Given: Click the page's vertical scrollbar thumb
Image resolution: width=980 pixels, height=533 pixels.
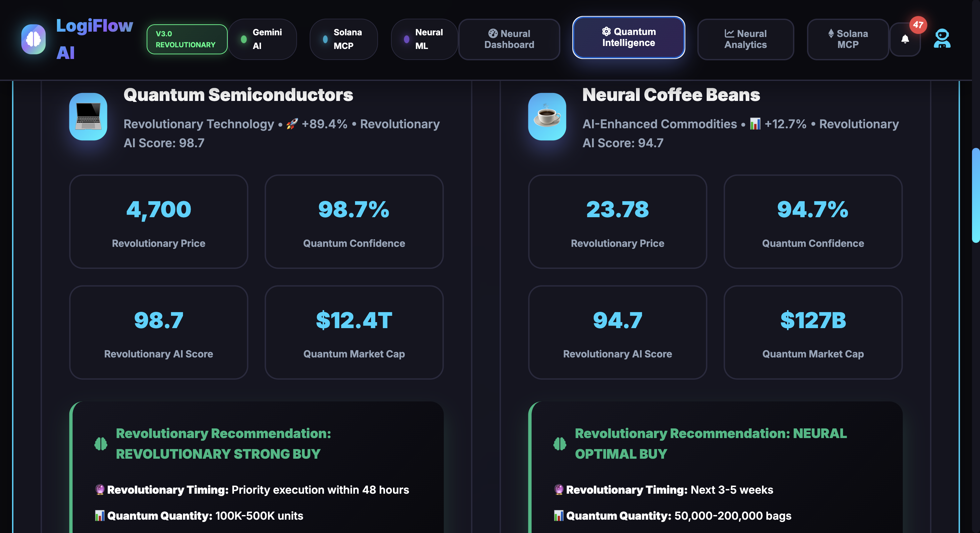Looking at the screenshot, I should coord(975,195).
